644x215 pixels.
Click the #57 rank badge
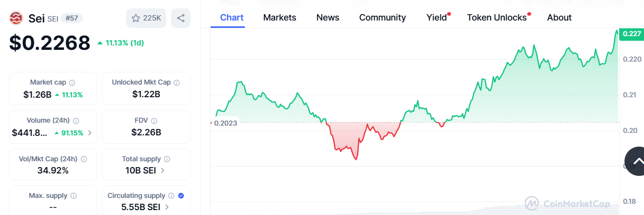[x=72, y=19]
